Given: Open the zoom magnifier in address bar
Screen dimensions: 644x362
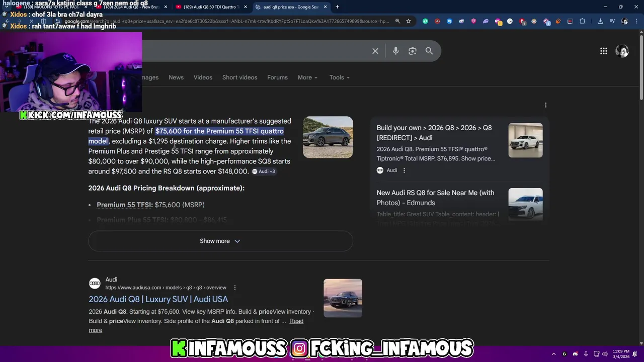Looking at the screenshot, I should point(397,21).
